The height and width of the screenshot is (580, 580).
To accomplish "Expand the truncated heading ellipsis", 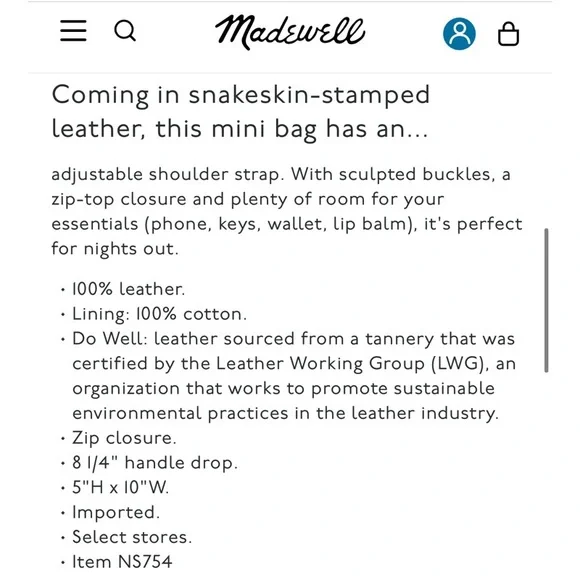I will (x=417, y=130).
